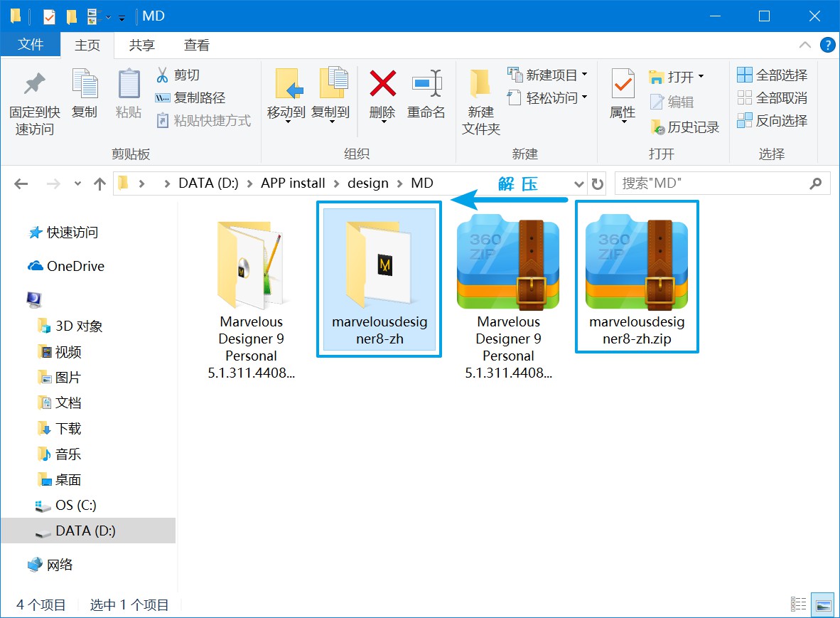Image resolution: width=840 pixels, height=618 pixels.
Task: Select OneDrive in the navigation pane
Action: (66, 266)
